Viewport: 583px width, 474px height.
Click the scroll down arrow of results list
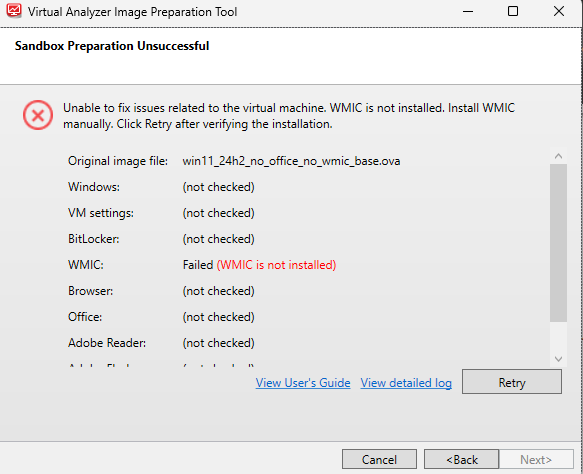click(x=558, y=359)
